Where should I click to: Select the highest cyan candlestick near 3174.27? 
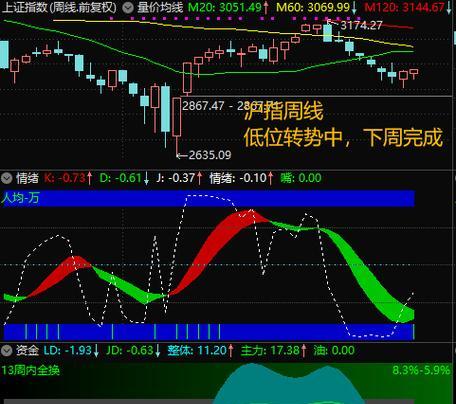point(328,32)
